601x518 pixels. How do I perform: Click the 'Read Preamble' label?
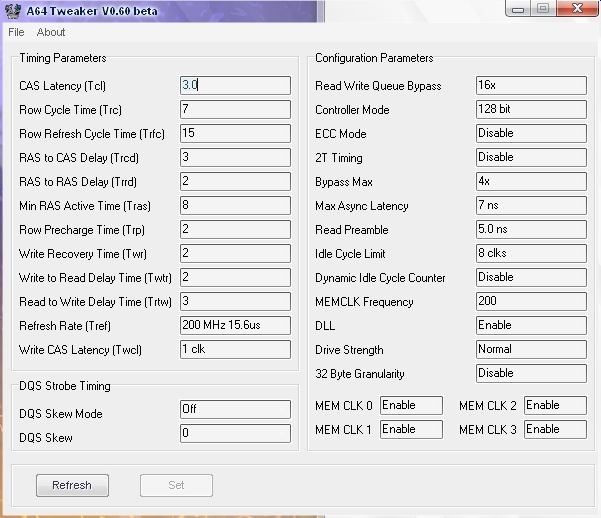351,230
